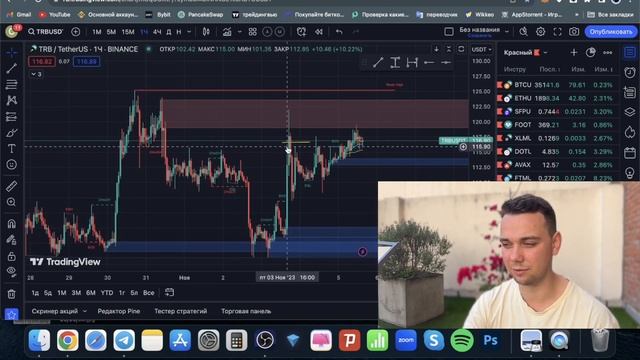Start bar Replay mode
The height and width of the screenshot is (360, 640).
319,32
